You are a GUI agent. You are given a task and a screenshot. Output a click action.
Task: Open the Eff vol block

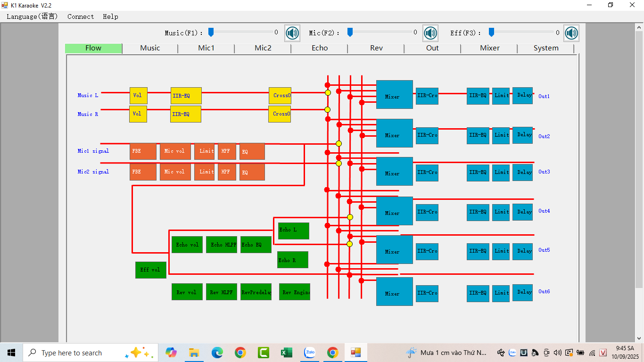click(150, 270)
